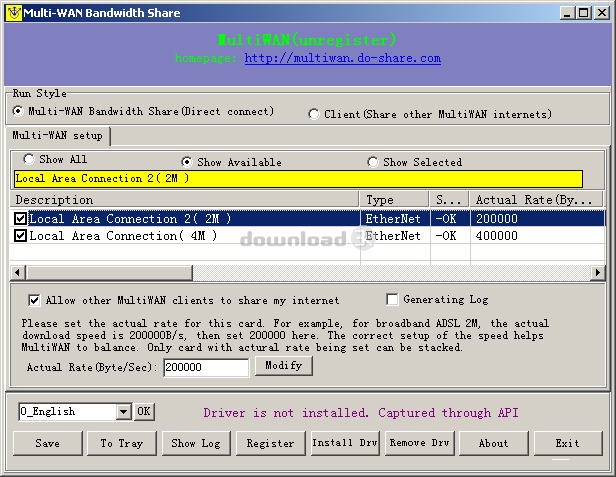Choose the Show All radio option
Image resolution: width=616 pixels, height=477 pixels.
(x=28, y=160)
